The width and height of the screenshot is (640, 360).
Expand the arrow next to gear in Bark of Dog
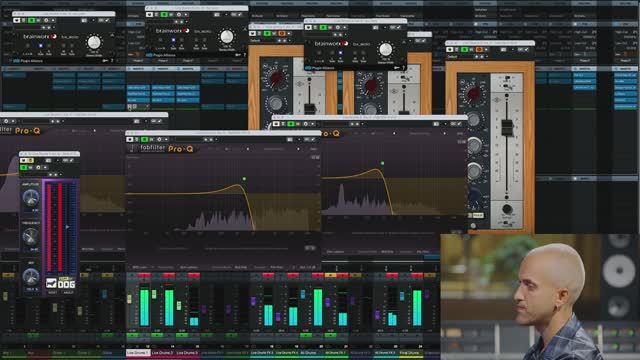45,167
